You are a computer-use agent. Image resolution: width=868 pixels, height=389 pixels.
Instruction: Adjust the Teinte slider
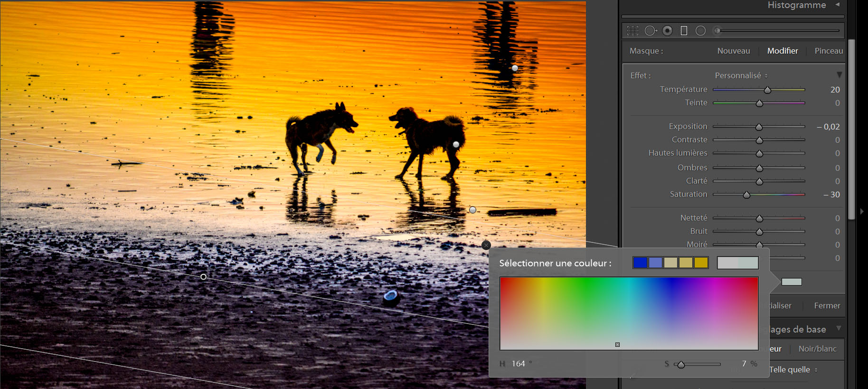pyautogui.click(x=759, y=103)
